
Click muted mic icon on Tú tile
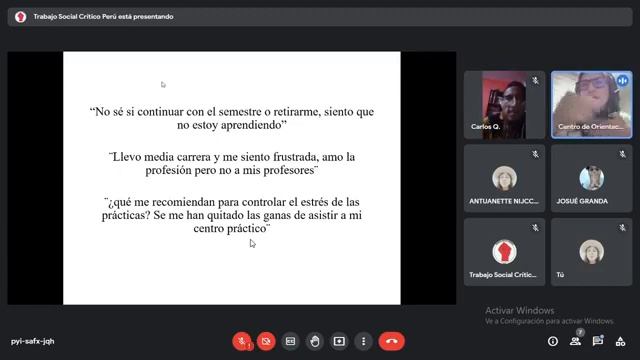coord(622,228)
